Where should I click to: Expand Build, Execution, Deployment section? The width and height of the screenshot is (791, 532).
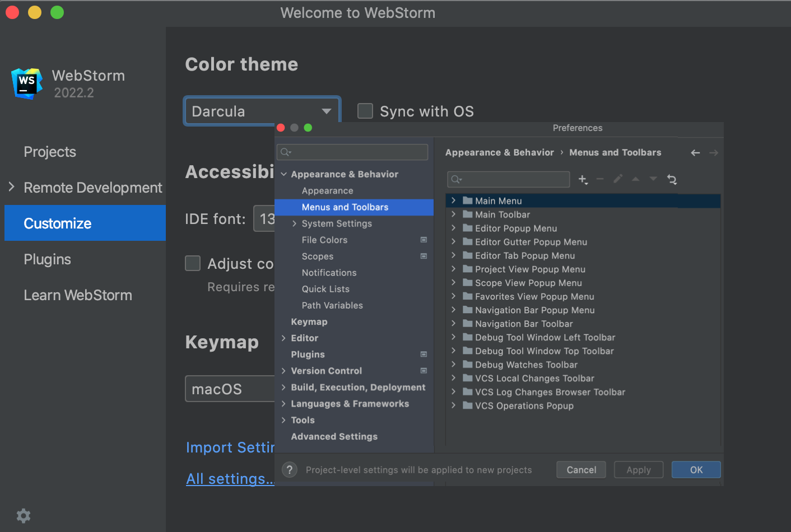click(284, 387)
